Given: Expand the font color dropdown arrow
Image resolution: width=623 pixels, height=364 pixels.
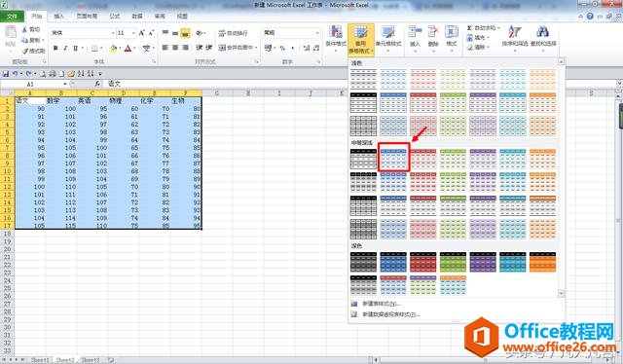Looking at the screenshot, I should [135, 48].
